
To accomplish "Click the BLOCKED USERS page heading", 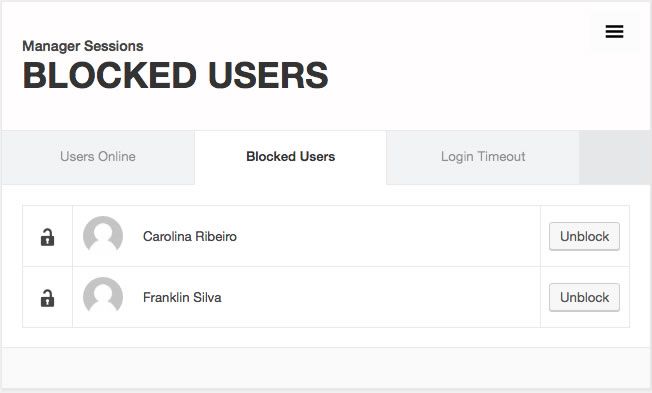I will click(x=175, y=75).
